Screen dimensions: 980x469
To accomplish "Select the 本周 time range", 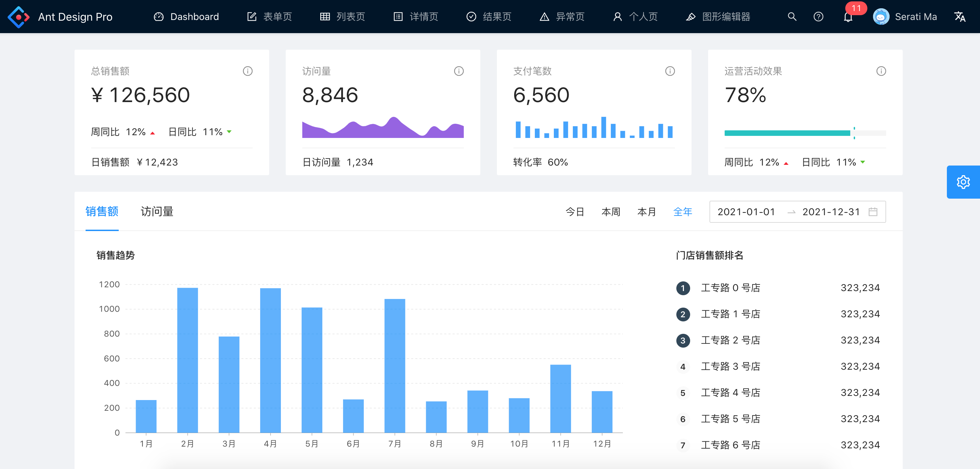I will pos(610,212).
